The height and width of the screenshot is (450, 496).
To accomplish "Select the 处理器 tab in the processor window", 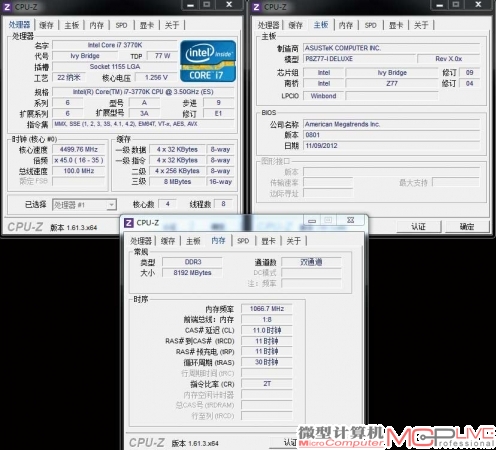I will pos(19,25).
